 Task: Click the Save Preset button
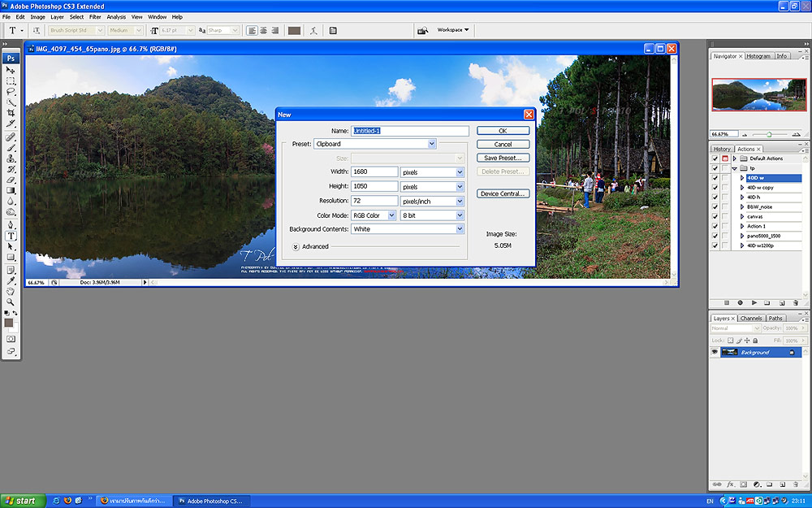503,158
